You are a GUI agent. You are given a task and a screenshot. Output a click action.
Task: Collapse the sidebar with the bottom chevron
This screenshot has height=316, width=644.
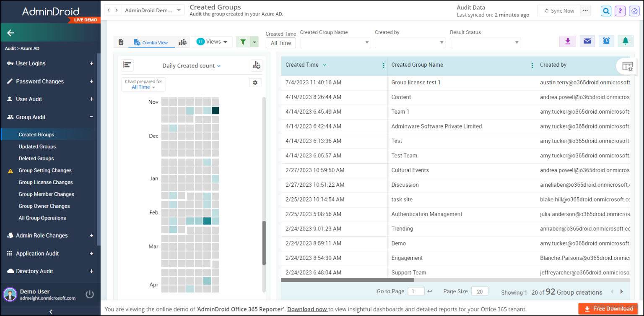click(x=50, y=311)
